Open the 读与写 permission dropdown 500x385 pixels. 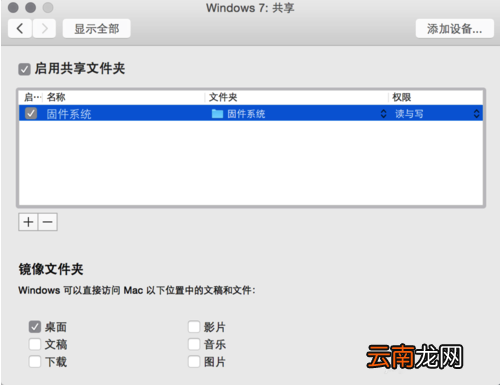pos(476,114)
